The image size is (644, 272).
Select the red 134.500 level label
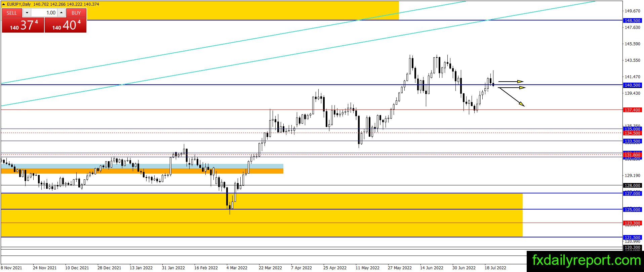pos(632,133)
